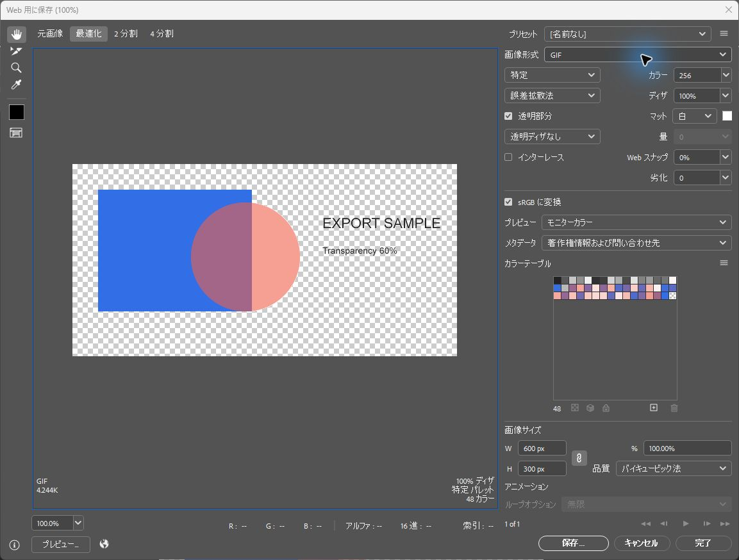
Task: Click the 完了 button
Action: (x=703, y=543)
